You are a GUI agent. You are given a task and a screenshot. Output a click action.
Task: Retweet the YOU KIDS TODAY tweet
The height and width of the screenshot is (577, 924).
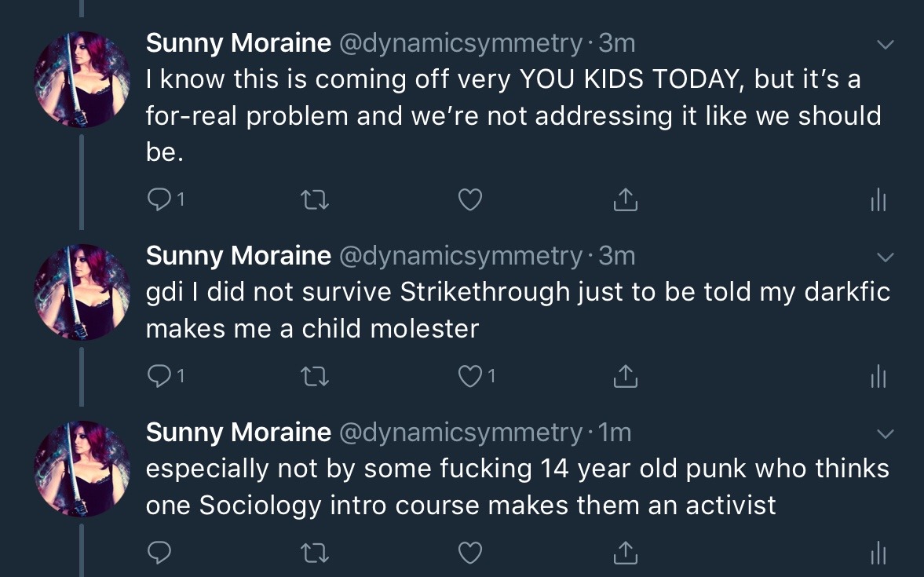point(314,201)
